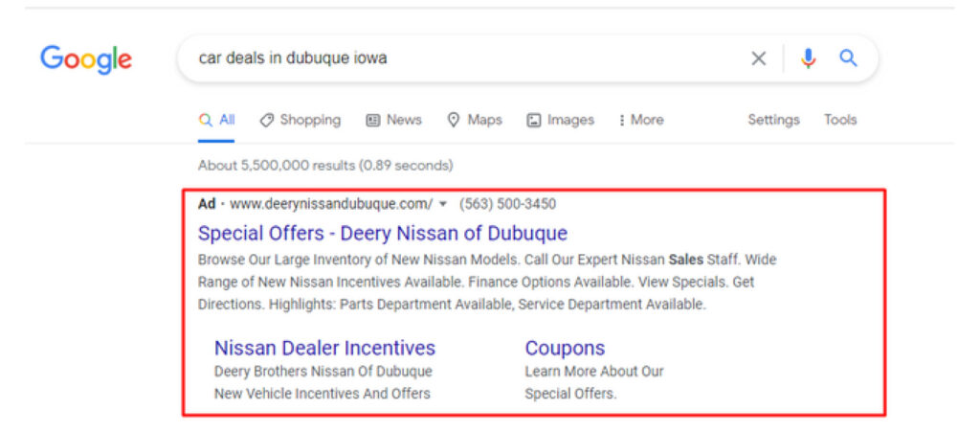
Task: Click the Google logo
Action: tap(86, 59)
